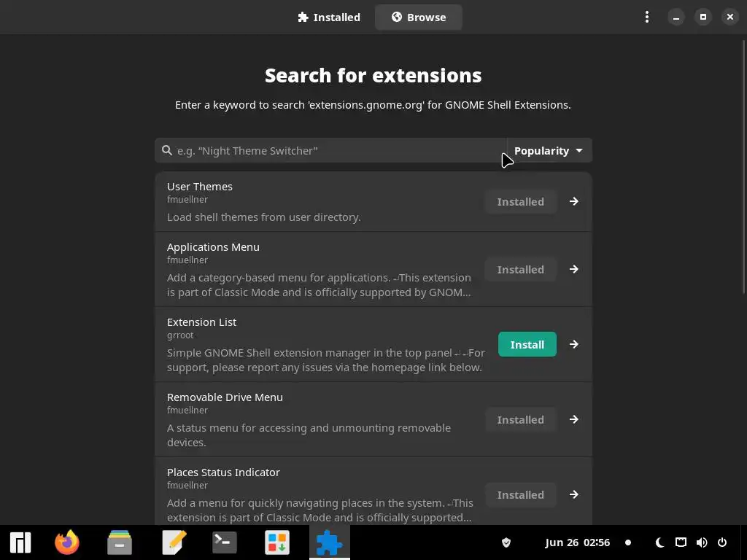Open the volume control in tray

click(x=702, y=542)
